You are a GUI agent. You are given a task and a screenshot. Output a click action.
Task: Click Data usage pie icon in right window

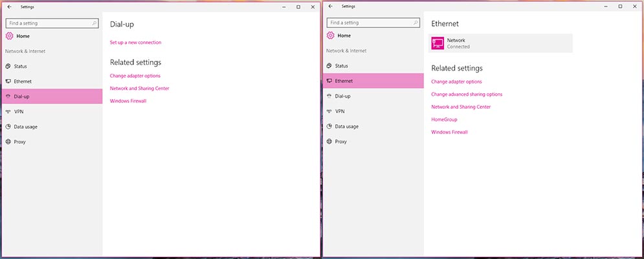(329, 126)
